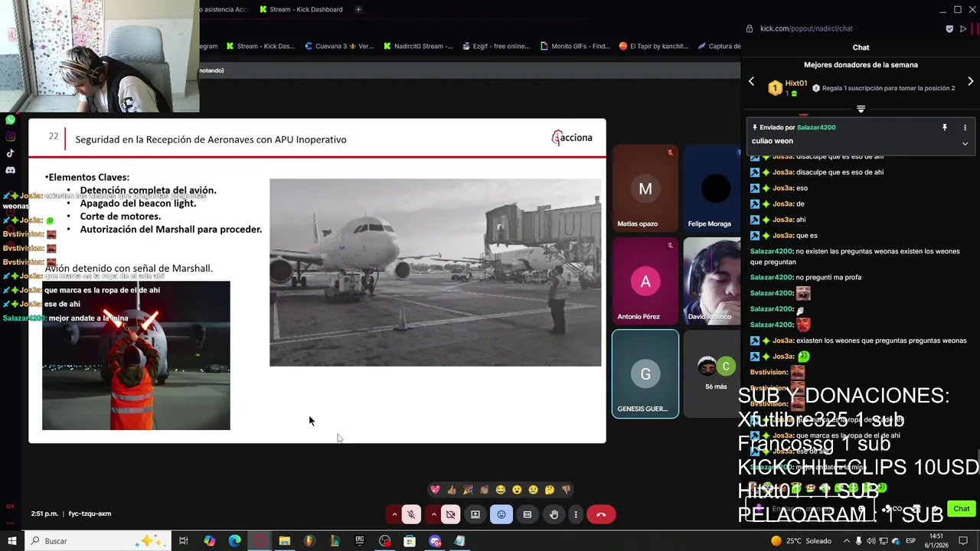Send the sparkling heart reaction
The width and height of the screenshot is (980, 551).
click(x=435, y=490)
